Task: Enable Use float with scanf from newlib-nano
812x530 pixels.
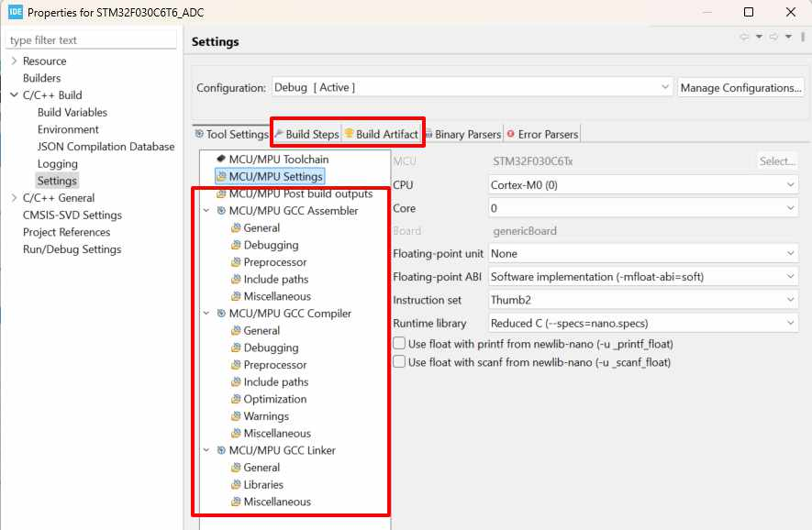Action: (x=398, y=359)
